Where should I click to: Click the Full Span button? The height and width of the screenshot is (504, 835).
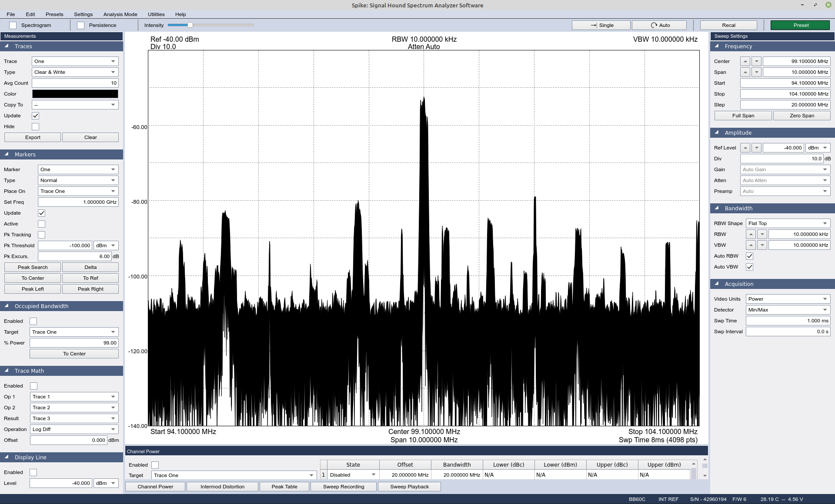(742, 115)
